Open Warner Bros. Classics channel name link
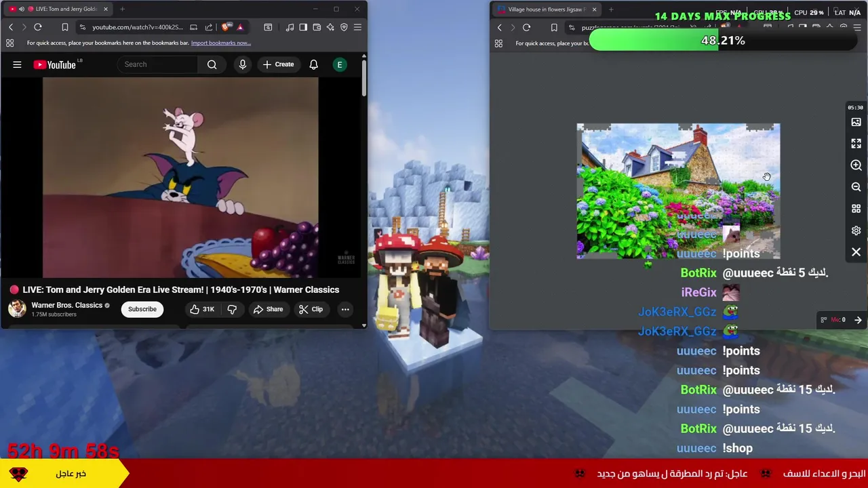 [66, 305]
